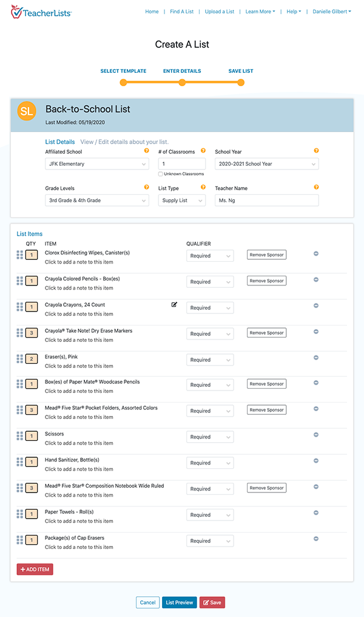Open qualifier dropdown for Crayola Crayons
The image size is (364, 617).
[210, 308]
